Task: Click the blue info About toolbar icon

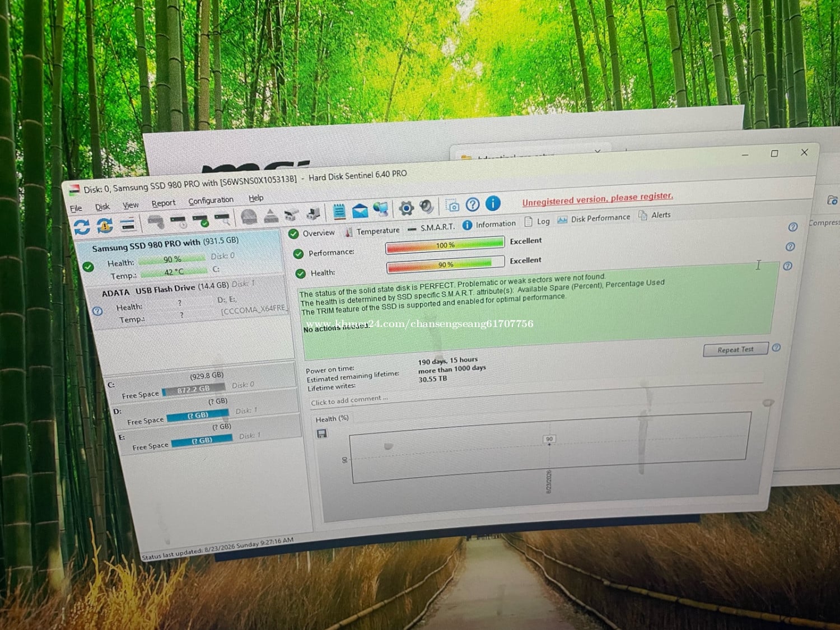Action: click(493, 203)
